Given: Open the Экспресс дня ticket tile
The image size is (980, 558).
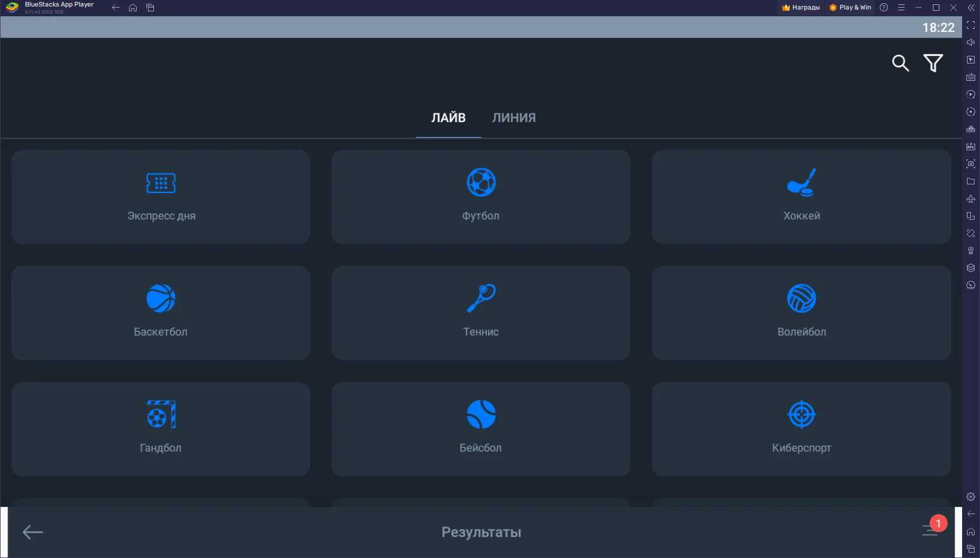Looking at the screenshot, I should point(160,197).
